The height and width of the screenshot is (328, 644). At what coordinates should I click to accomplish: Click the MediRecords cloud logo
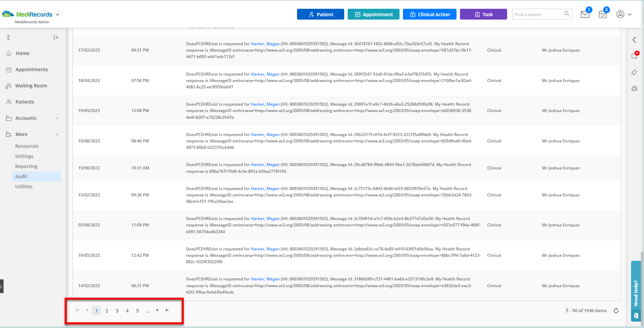[8, 14]
